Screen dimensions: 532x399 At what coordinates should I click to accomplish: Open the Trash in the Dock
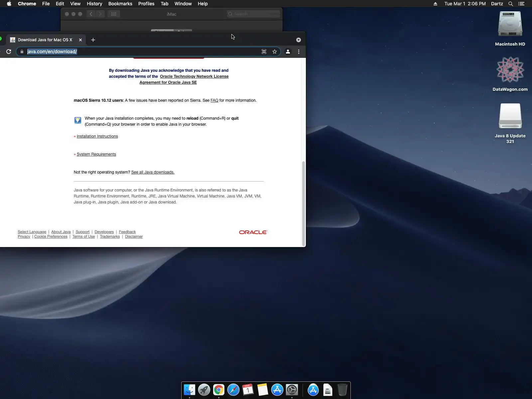(x=342, y=390)
